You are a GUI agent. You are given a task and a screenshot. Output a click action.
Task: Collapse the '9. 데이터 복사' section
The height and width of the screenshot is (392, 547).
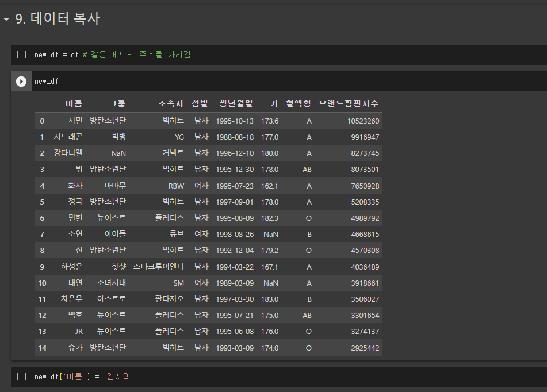click(6, 19)
